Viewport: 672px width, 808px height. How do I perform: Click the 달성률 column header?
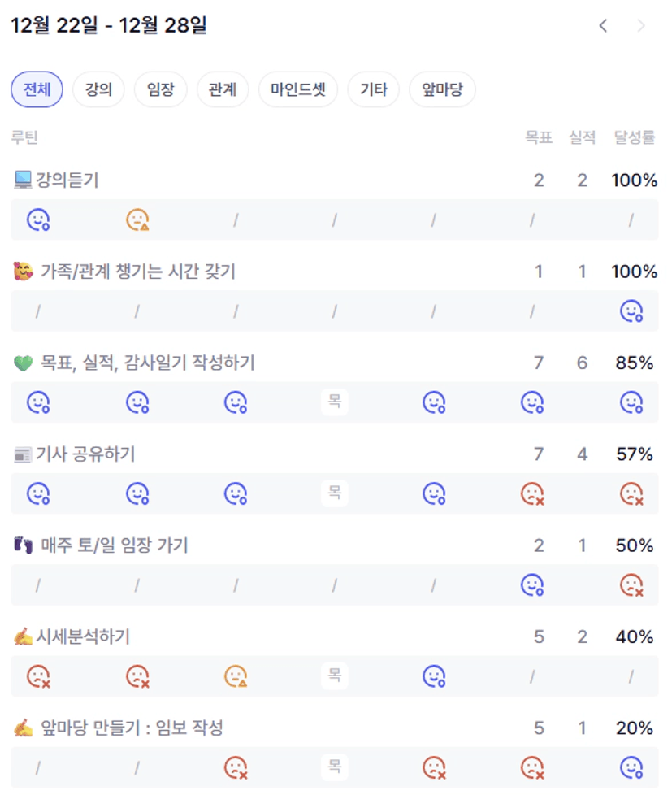635,137
